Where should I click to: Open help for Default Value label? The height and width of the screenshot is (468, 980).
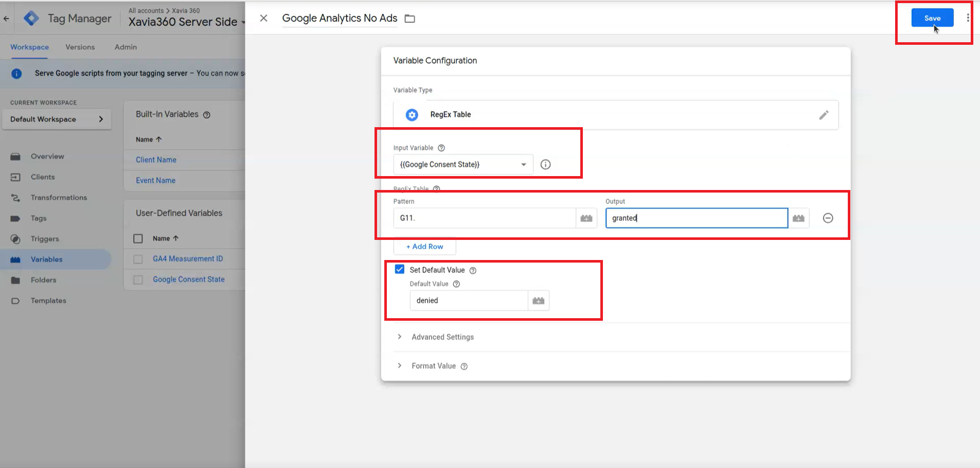coord(456,284)
